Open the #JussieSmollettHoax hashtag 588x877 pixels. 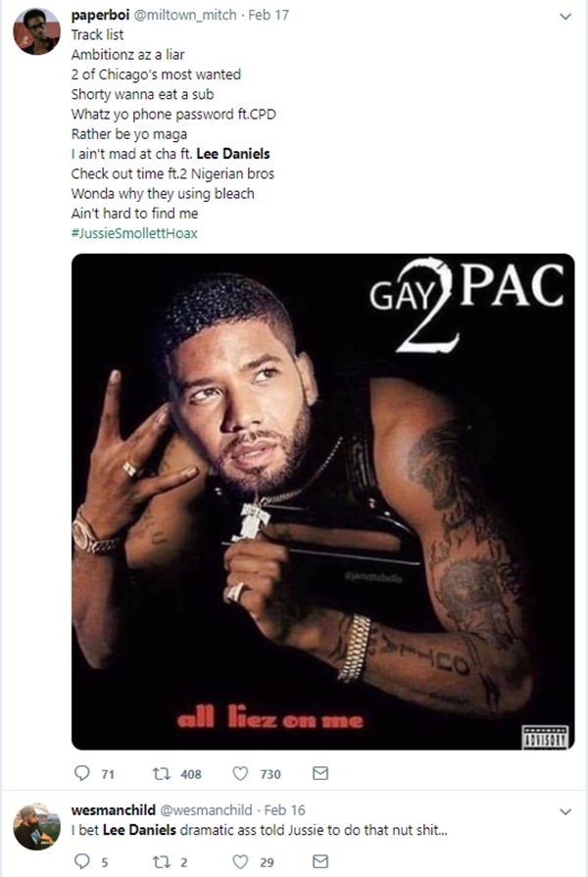[134, 232]
